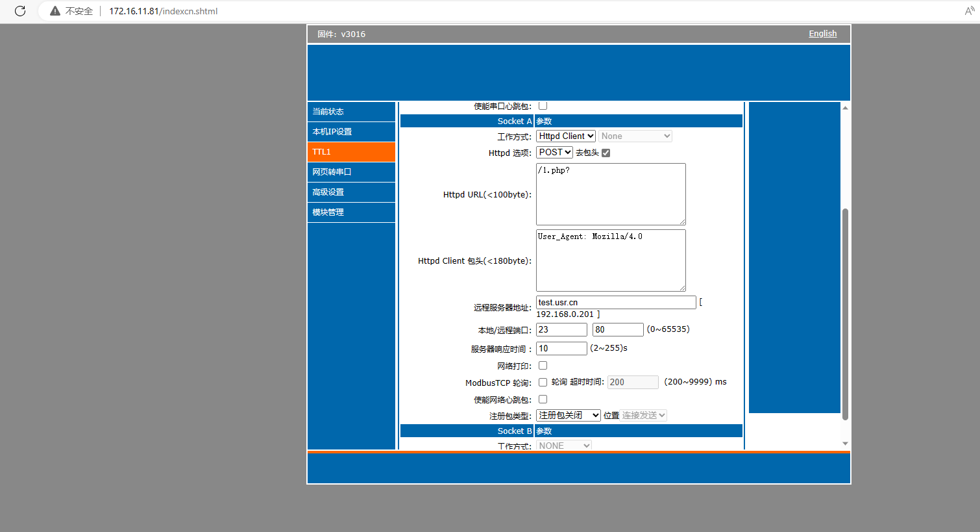Screen dimensions: 980x532
Task: Open the Httpd Client work mode dropdown
Action: point(566,136)
